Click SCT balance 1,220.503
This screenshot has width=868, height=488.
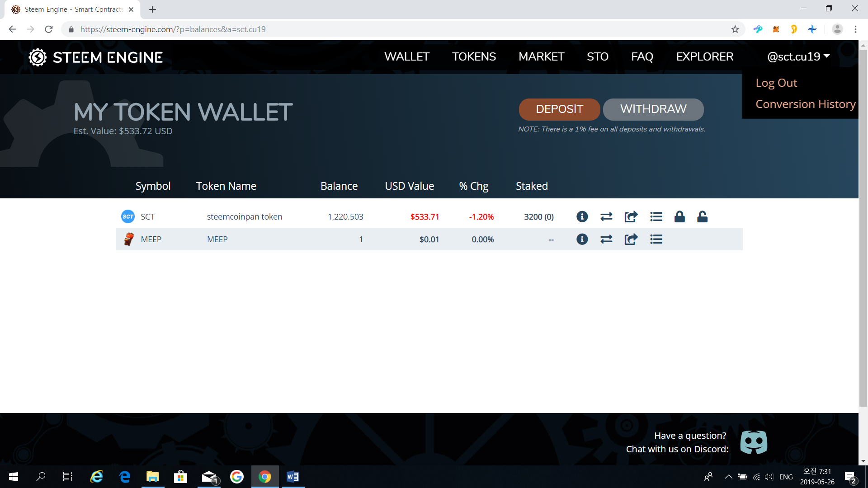pyautogui.click(x=345, y=216)
